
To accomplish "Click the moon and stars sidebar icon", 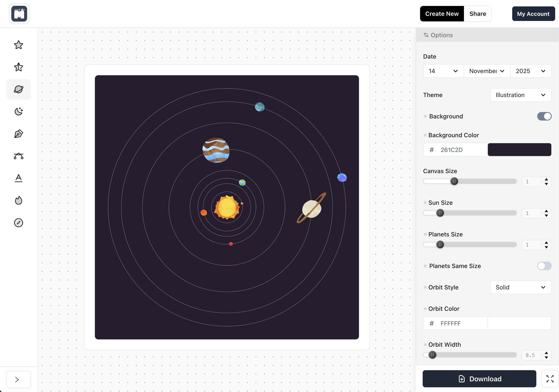I will [x=19, y=112].
